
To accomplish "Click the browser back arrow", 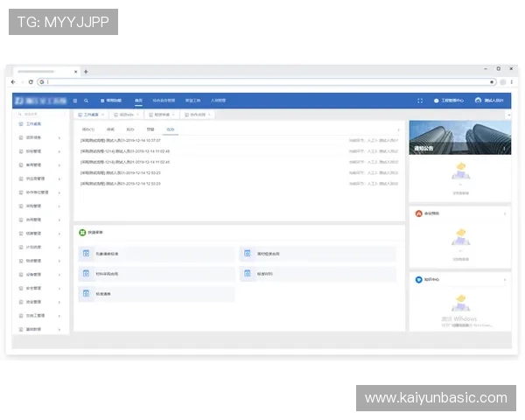I will tap(12, 81).
